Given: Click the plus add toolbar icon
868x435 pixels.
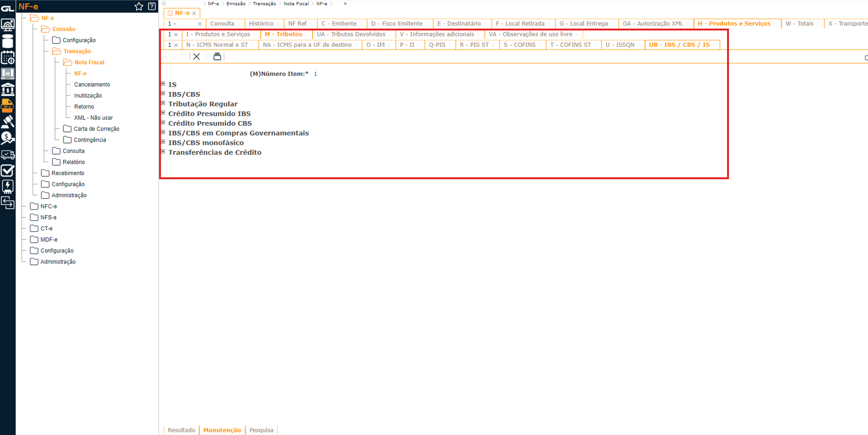Looking at the screenshot, I should tap(166, 57).
